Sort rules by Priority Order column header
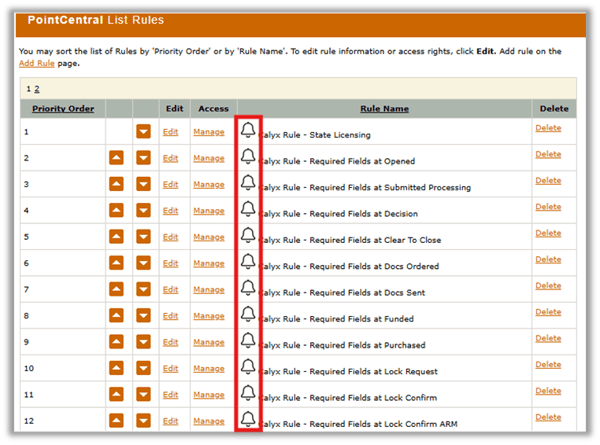Screen dimensions: 600x445 pos(61,108)
